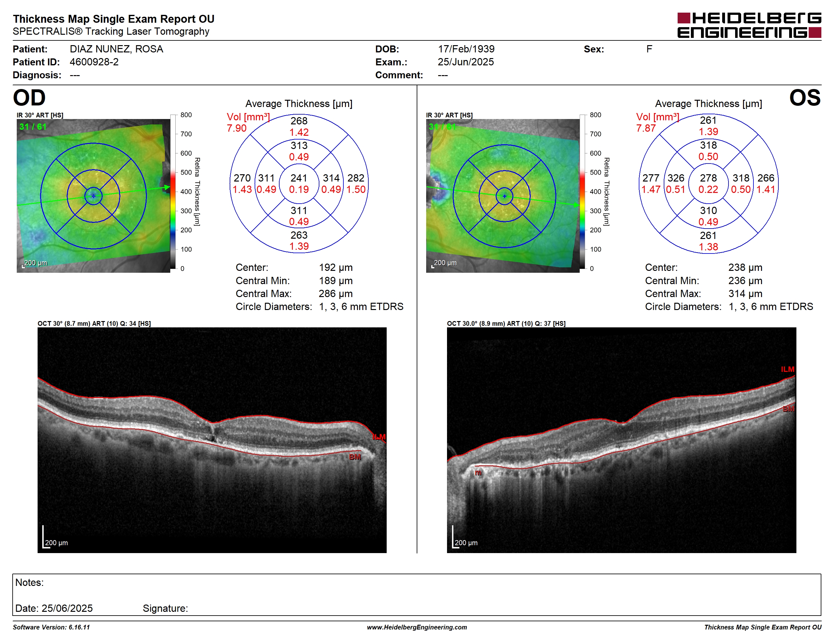The width and height of the screenshot is (834, 644).
Task: Click OD Central Max value 286 µm
Action: pyautogui.click(x=336, y=294)
